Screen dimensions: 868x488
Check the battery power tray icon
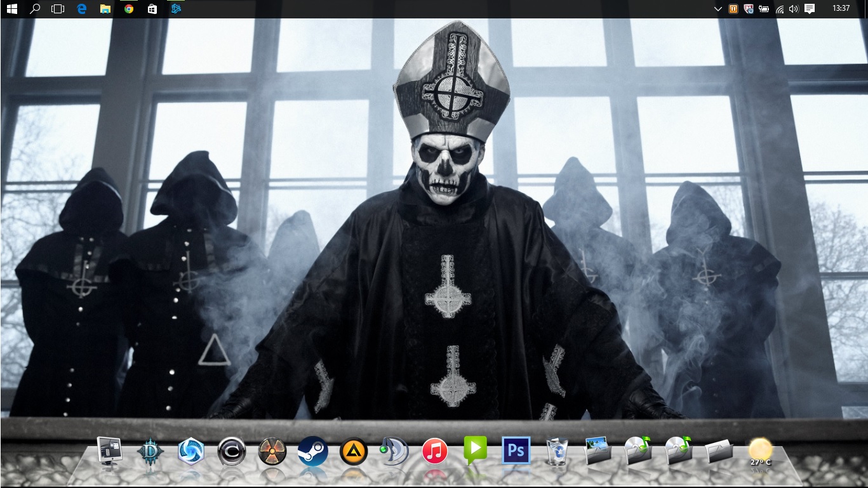[x=764, y=9]
